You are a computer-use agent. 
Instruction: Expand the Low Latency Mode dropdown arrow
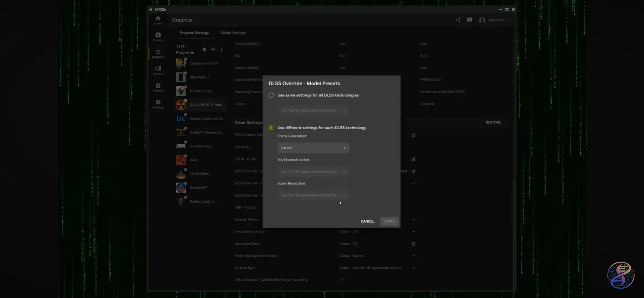click(413, 232)
